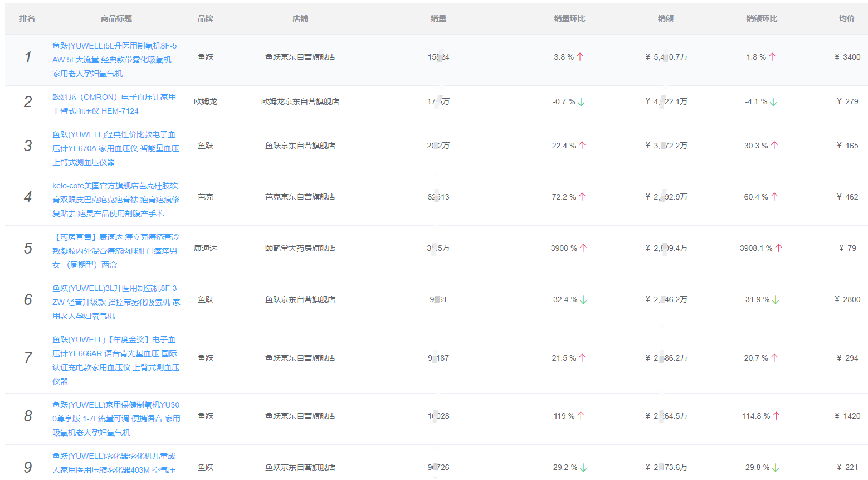Image resolution: width=868 pixels, height=480 pixels.
Task: Open the 鱼跃 403M 雾化器 product link
Action: [114, 463]
